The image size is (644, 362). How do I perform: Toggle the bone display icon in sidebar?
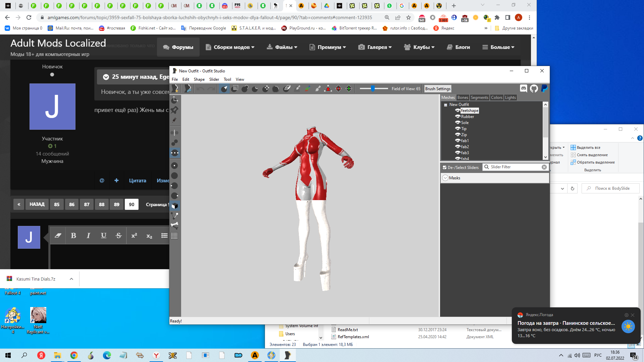174,226
